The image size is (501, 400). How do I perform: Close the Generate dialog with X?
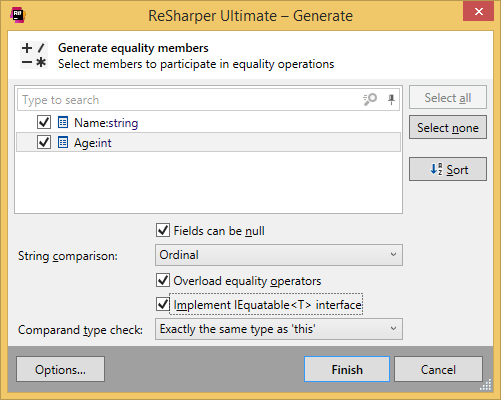point(478,12)
